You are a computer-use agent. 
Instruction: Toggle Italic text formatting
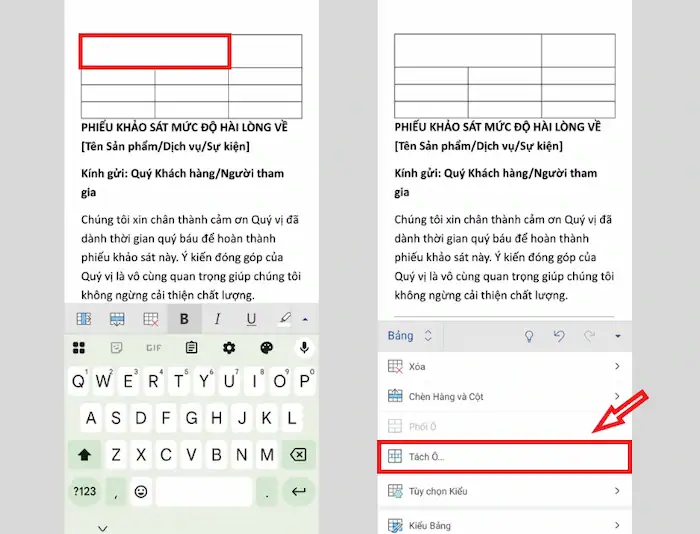tap(217, 319)
